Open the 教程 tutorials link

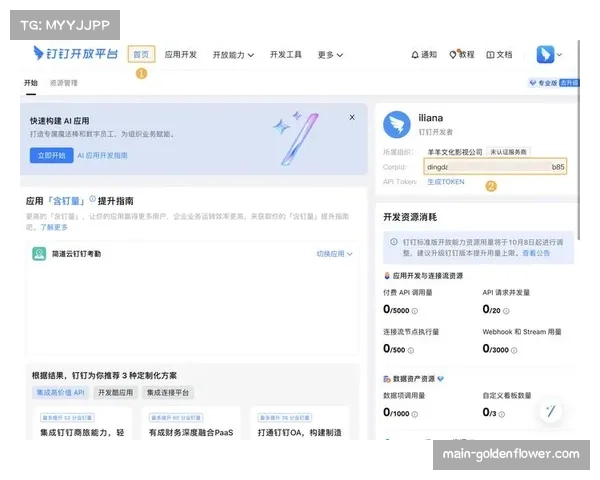pos(462,55)
